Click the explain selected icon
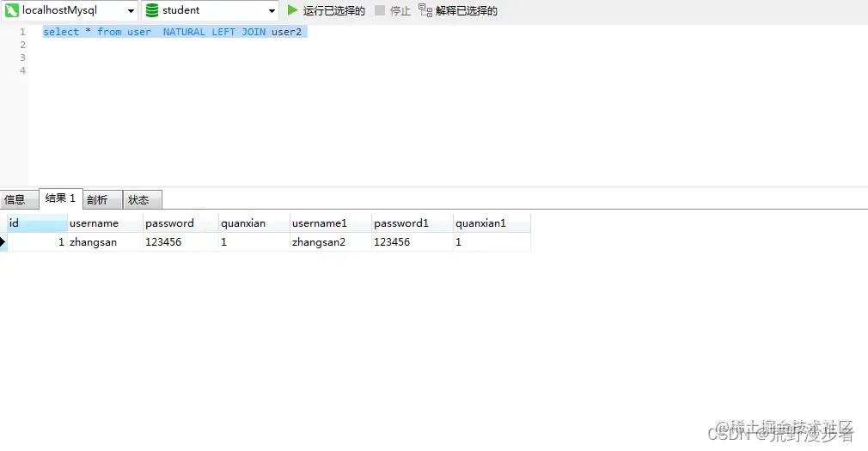868x451 pixels. click(425, 10)
